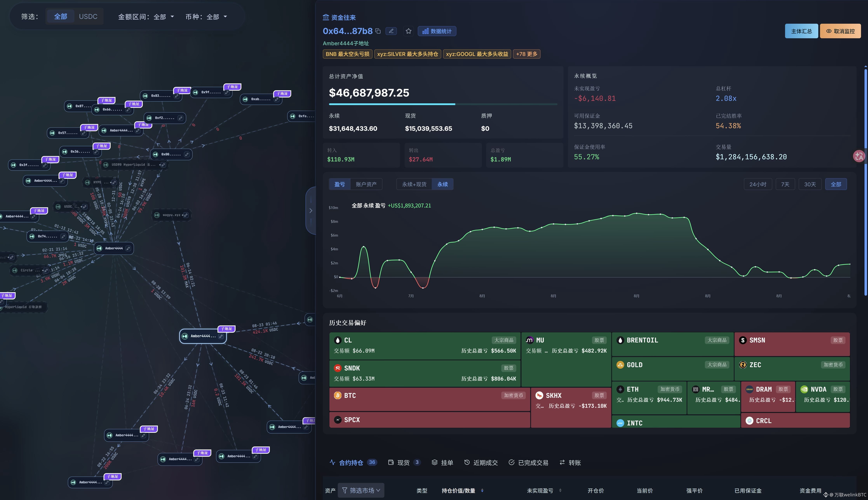Image resolution: width=868 pixels, height=500 pixels.
Task: Click the ETH coin icon
Action: point(620,389)
